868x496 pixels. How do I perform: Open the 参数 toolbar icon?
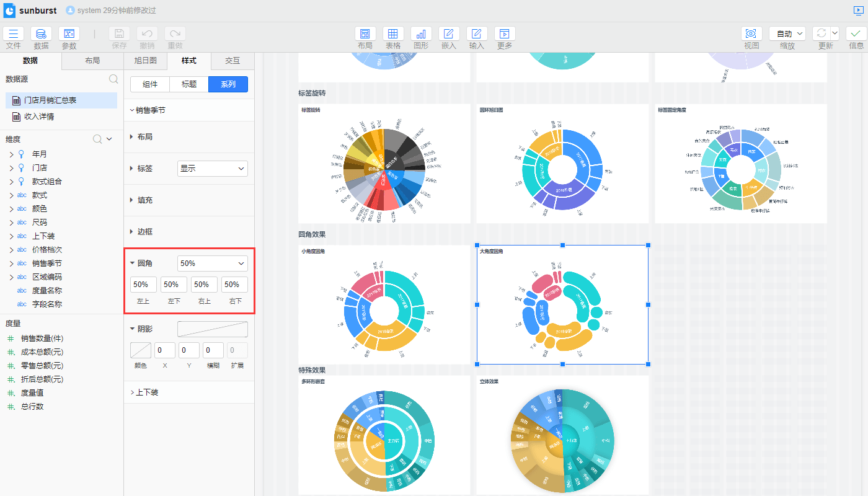69,34
